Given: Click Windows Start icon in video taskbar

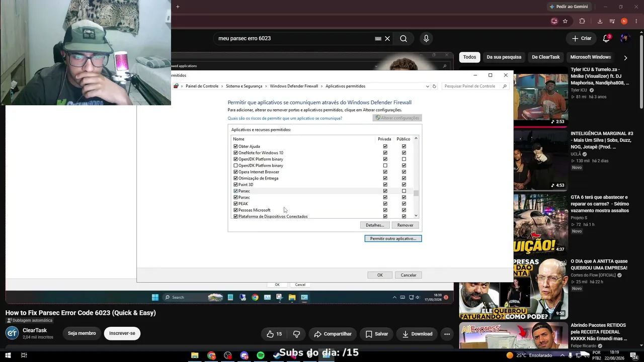Looking at the screenshot, I should point(155,297).
